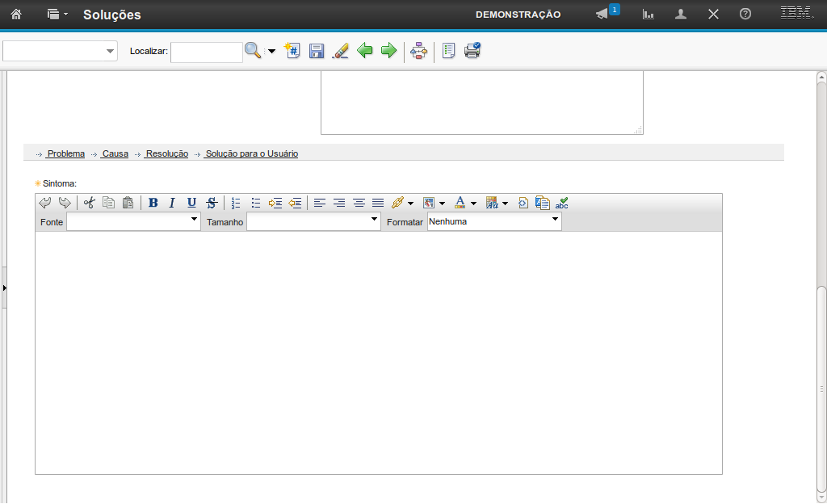Save the solution with the diskette icon
Viewport: 827px width, 504px height.
pos(317,51)
